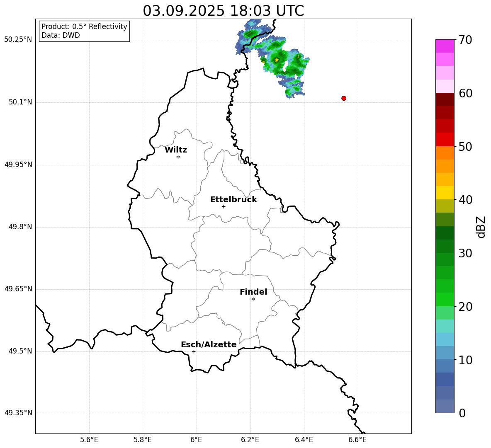Click the magenta top colorbar segment
Screen dimensions: 491x448
tap(445, 46)
